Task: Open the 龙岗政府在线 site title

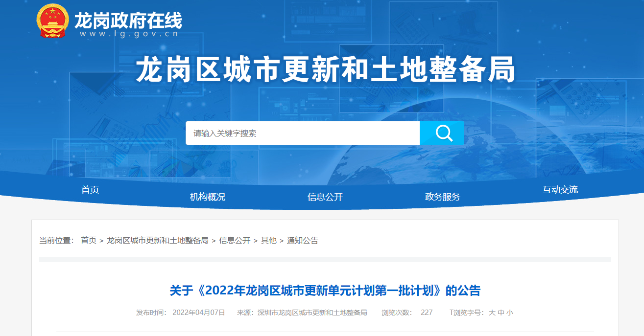Action: pos(128,20)
